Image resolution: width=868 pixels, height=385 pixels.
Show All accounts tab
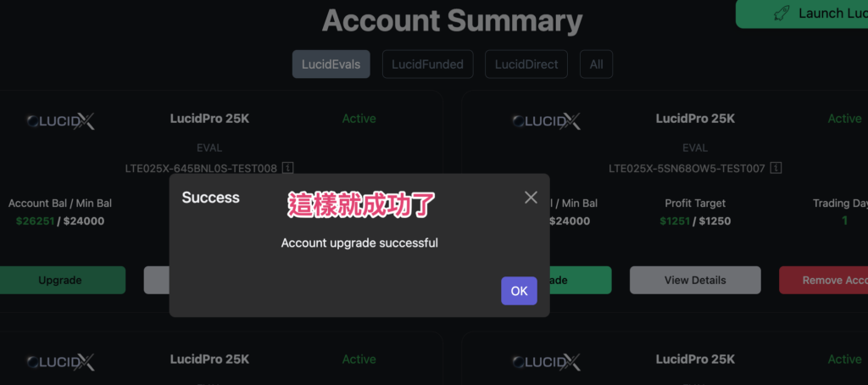[596, 64]
